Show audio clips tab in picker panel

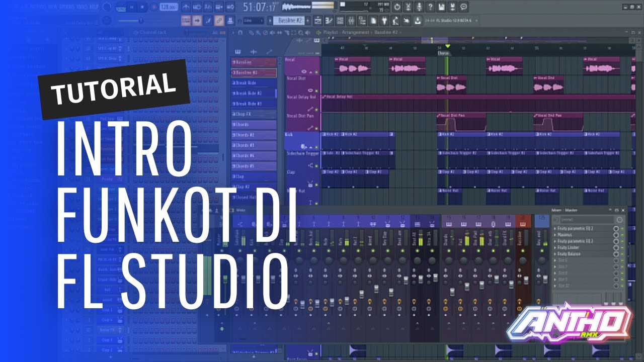[x=253, y=51]
